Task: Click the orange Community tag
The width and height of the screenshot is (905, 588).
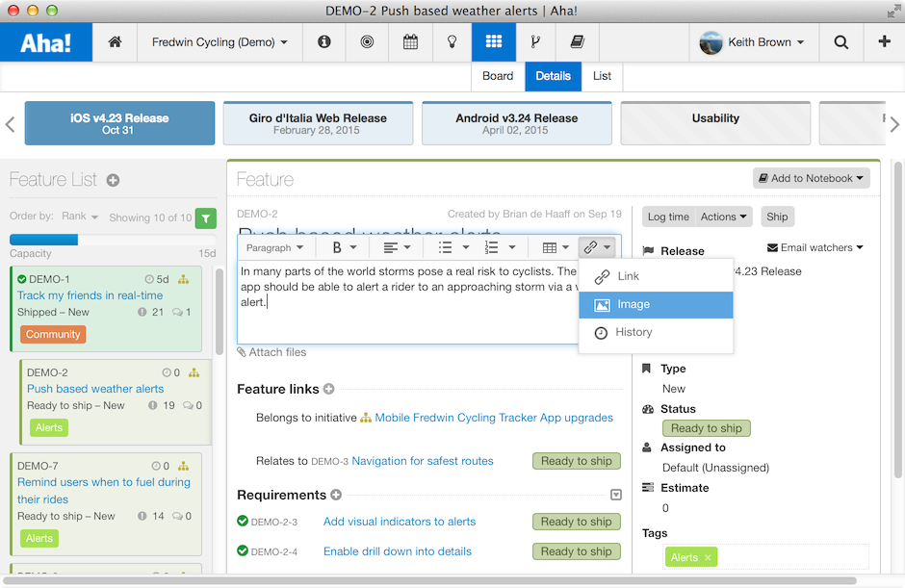Action: (53, 334)
